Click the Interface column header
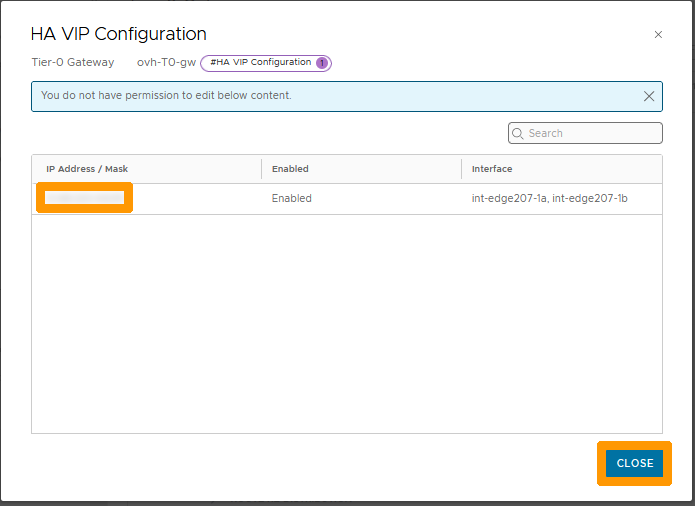This screenshot has width=695, height=506. pos(492,169)
